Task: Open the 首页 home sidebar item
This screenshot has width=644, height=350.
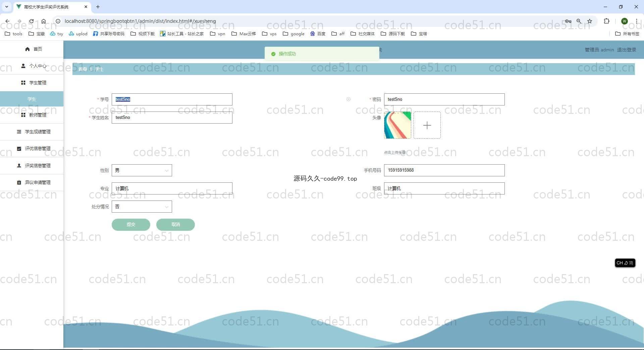Action: tap(32, 49)
